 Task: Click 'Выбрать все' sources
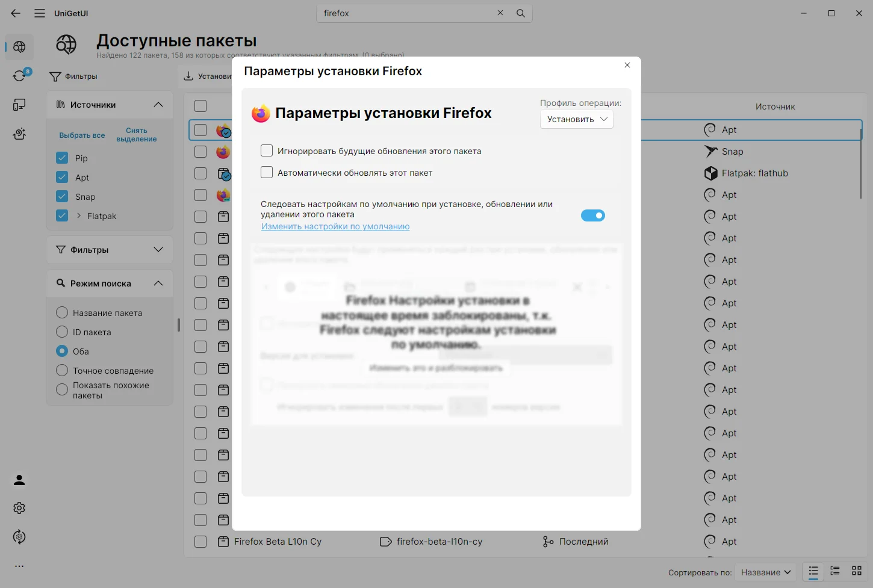pyautogui.click(x=82, y=135)
